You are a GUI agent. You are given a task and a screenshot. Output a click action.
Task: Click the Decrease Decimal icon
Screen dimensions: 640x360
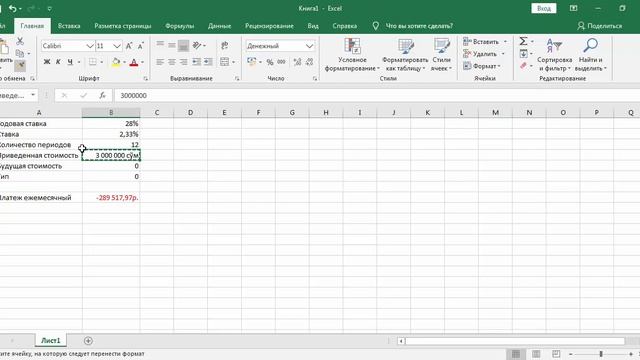309,62
